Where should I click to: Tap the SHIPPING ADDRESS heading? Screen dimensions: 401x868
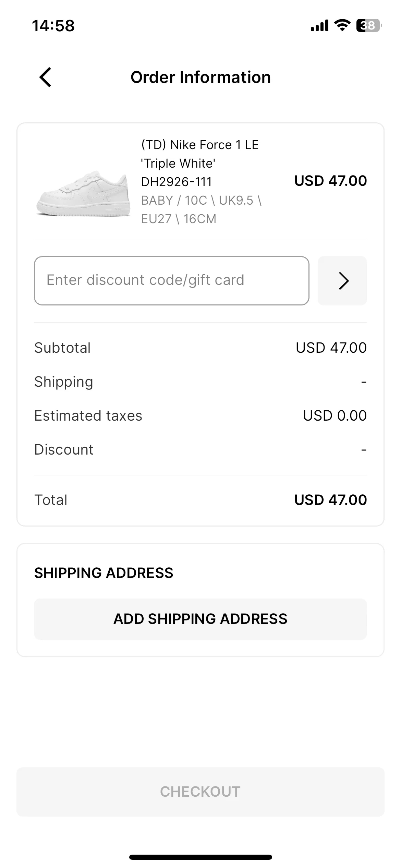pyautogui.click(x=104, y=573)
